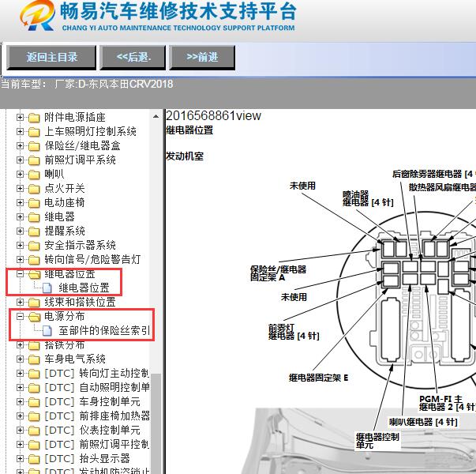The height and width of the screenshot is (474, 476).
Task: Click folder icon for [DTC] 前照灯调平控制
Action: click(x=34, y=445)
